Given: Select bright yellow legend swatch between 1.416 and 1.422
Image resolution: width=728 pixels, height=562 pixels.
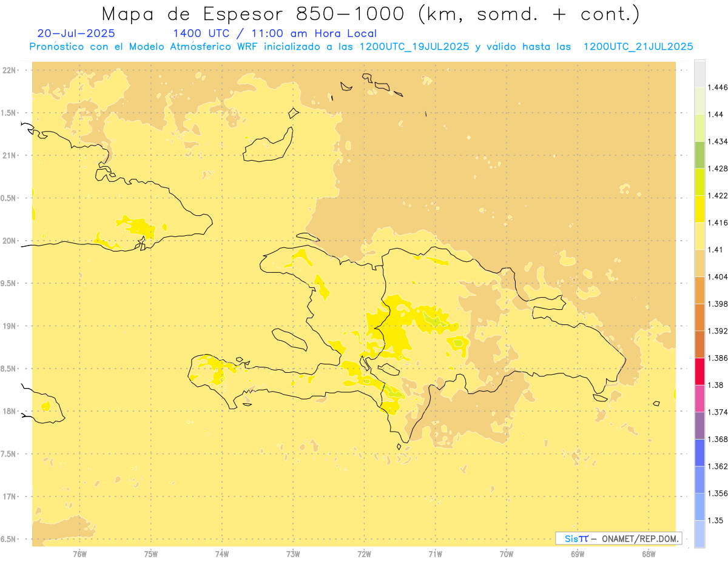Looking at the screenshot, I should pos(699,209).
